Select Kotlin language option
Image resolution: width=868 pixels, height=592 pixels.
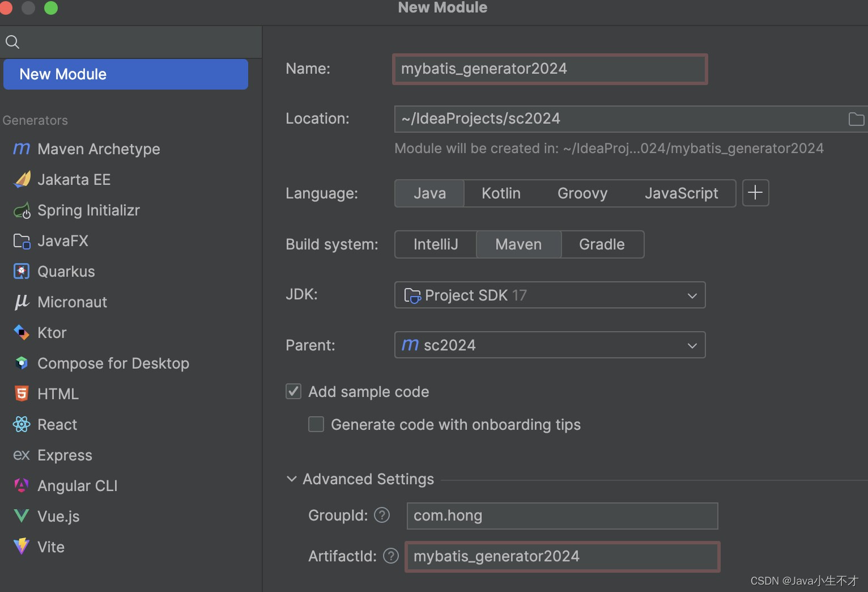pos(501,193)
